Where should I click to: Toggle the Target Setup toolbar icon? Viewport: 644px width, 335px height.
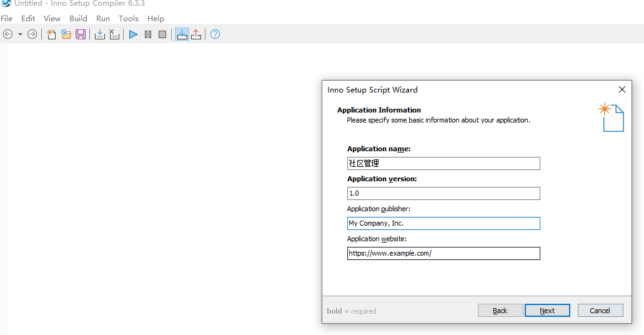(182, 34)
